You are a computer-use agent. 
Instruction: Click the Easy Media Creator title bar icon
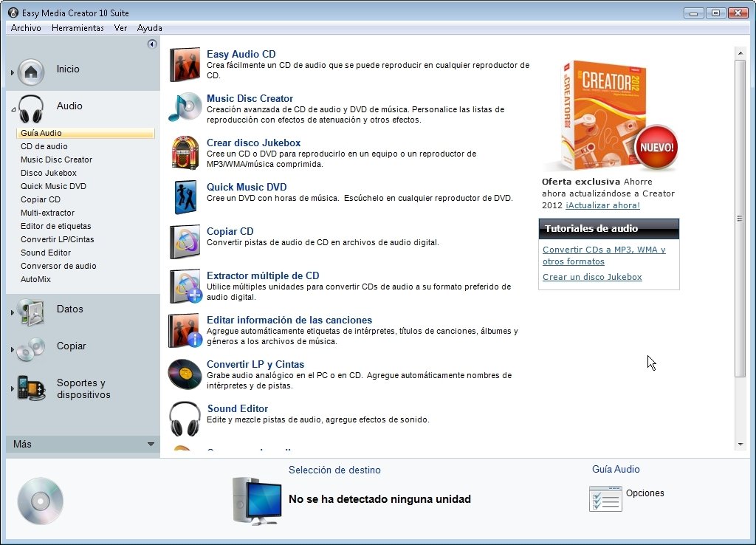pos(13,13)
